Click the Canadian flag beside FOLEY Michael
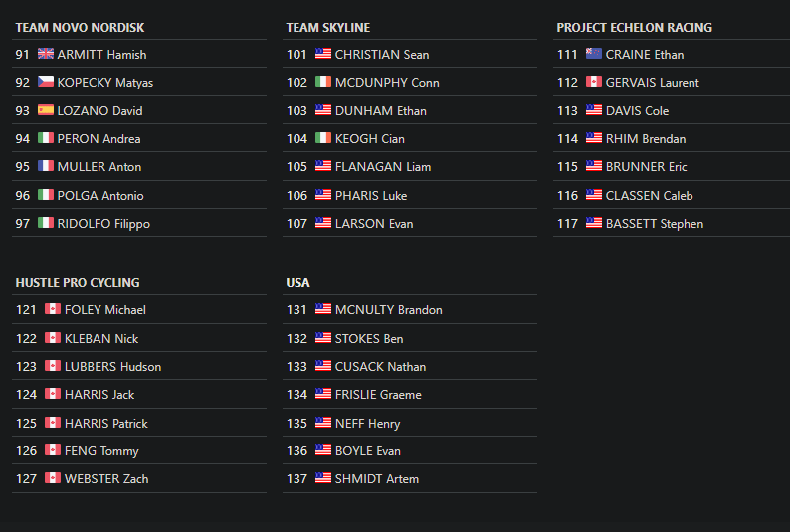Viewport: 790px width, 532px height. (53, 309)
